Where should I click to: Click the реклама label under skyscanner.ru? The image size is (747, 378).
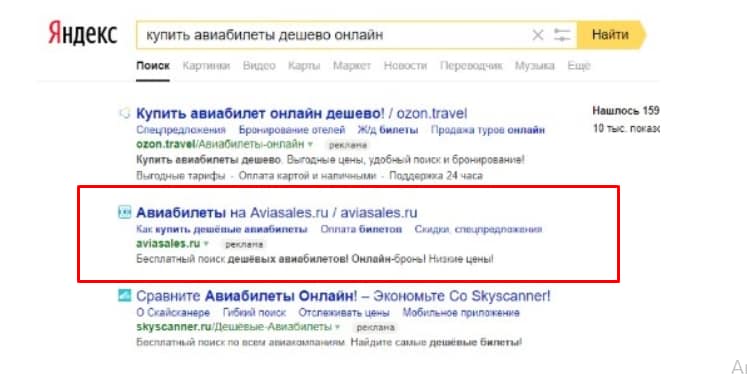376,327
